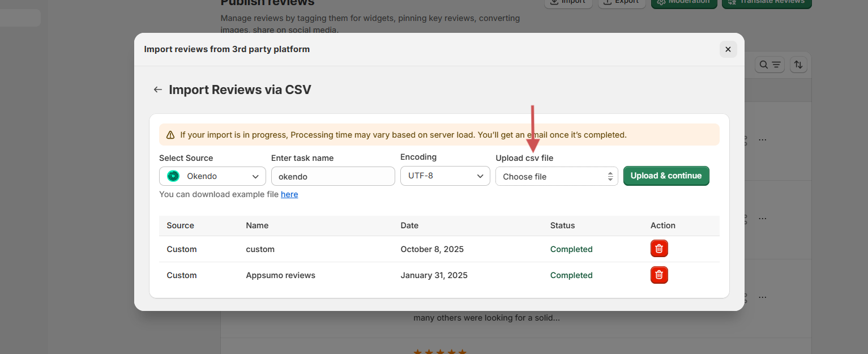This screenshot has height=354, width=868.
Task: Open the three-dot menu on the second review
Action: (x=762, y=218)
